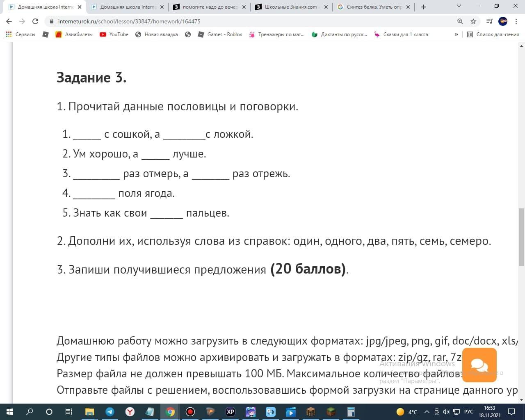Open Task View in the taskbar

(x=69, y=412)
